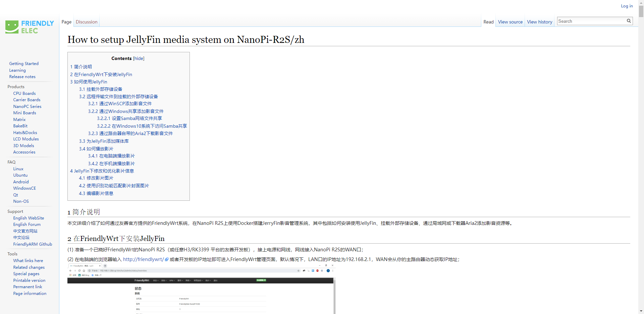Go to contents item 4 JellyFin下修改和优化影片信息
Image resolution: width=644 pixels, height=314 pixels.
tap(102, 171)
